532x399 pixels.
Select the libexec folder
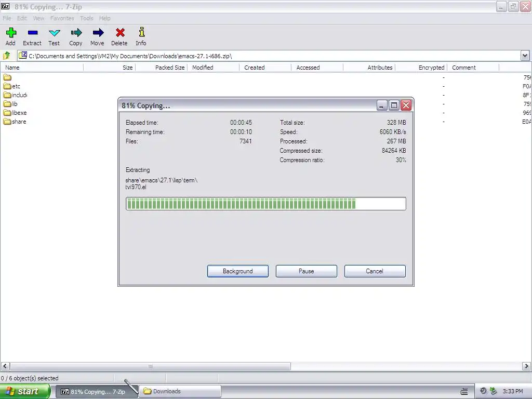click(x=15, y=113)
